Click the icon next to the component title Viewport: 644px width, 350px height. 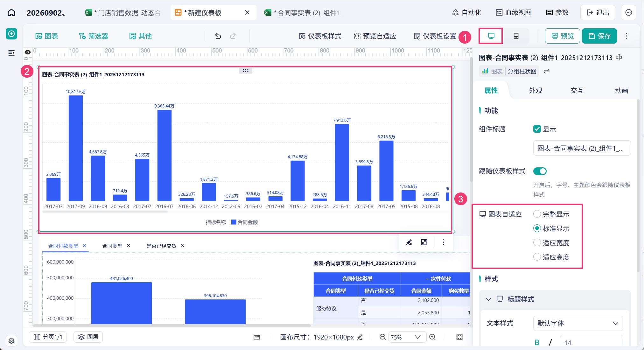point(619,58)
